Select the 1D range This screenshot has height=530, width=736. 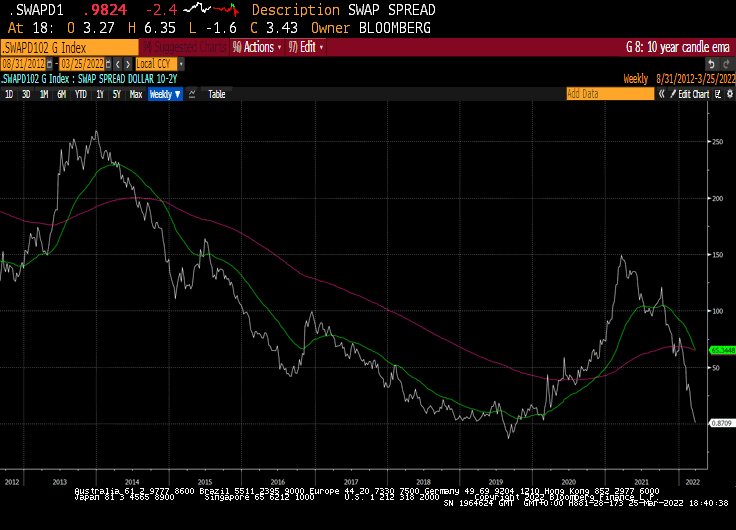(x=9, y=94)
